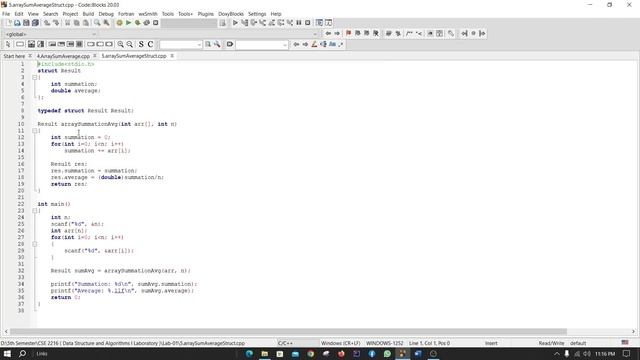Collapse main function fold at line 23
Screen dimensions: 640x360
(35, 211)
